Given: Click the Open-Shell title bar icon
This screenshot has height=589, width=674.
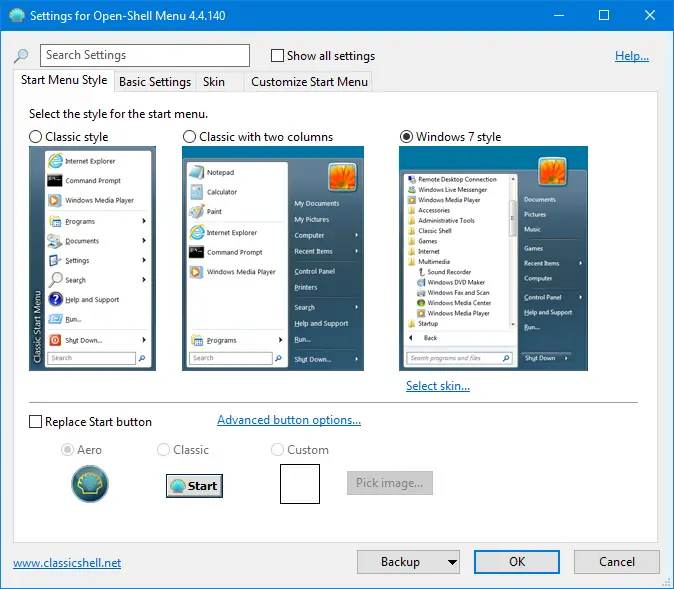Looking at the screenshot, I should [x=16, y=16].
